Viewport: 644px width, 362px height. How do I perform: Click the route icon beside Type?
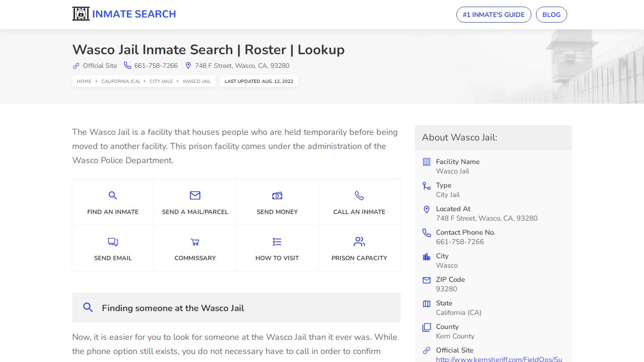point(427,186)
